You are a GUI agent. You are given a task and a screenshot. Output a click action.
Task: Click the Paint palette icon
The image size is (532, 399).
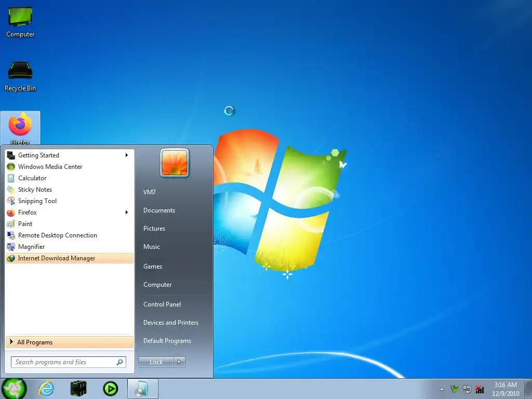tap(11, 224)
